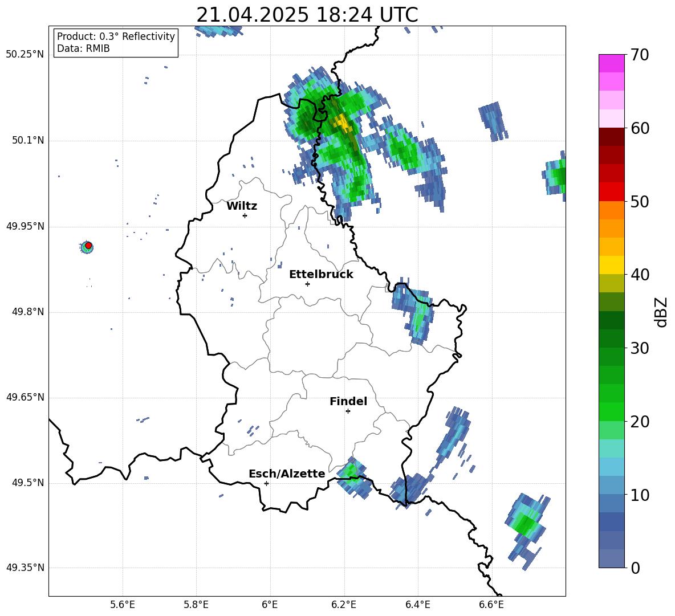The width and height of the screenshot is (675, 616).
Task: Click the Findel station label
Action: click(348, 401)
